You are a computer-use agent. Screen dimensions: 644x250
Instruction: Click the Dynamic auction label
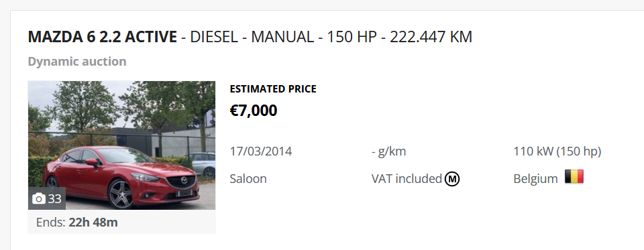point(77,62)
